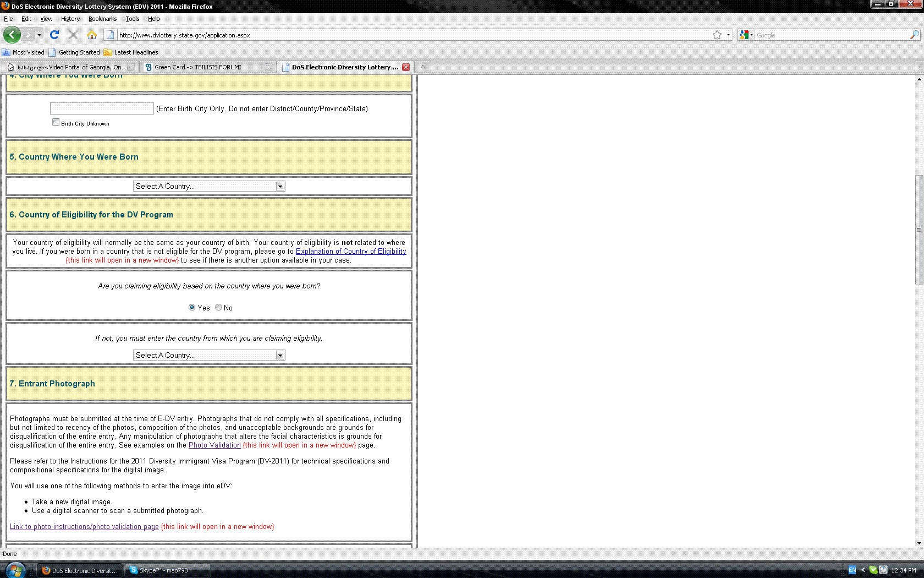
Task: Open the Photo Validation link
Action: click(215, 445)
